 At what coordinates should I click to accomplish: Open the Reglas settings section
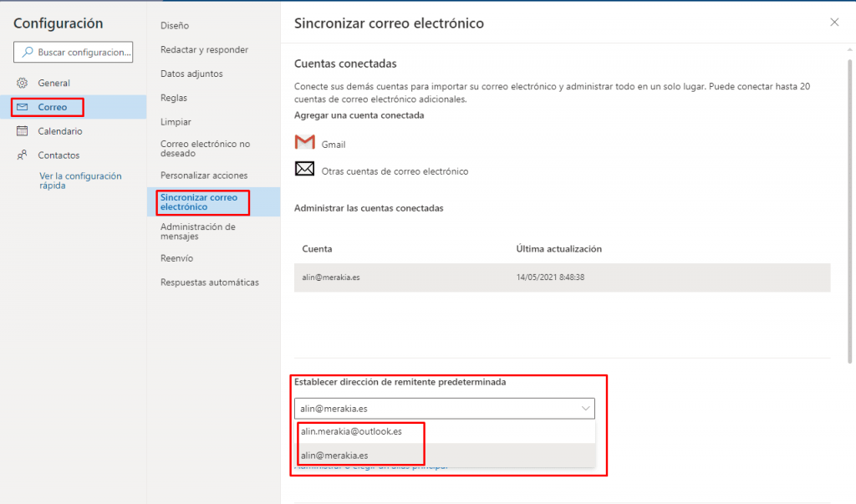[174, 98]
